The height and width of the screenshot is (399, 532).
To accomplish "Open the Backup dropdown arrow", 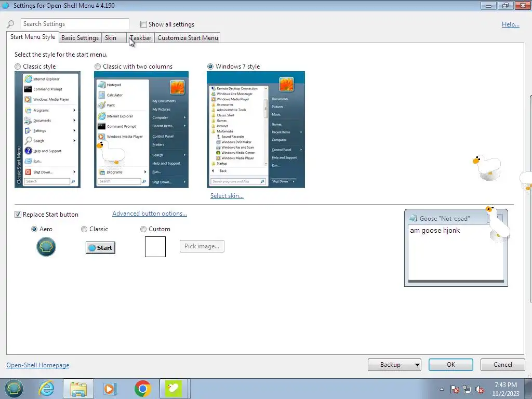I will (417, 365).
